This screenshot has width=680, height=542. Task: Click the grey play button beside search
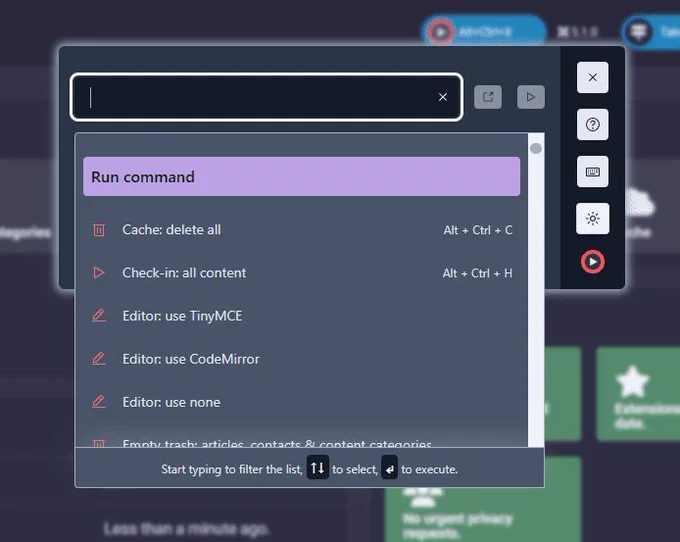[x=531, y=97]
